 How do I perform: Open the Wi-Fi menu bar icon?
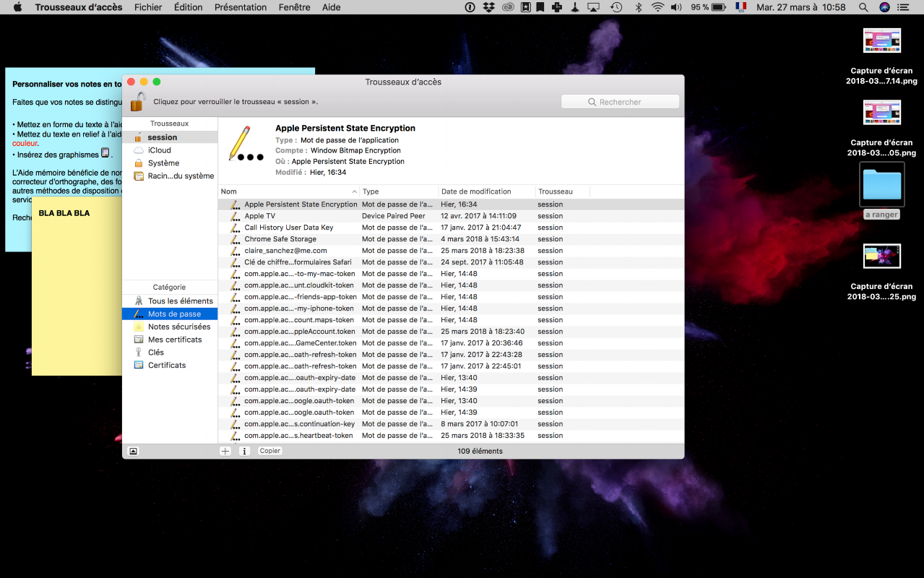(657, 7)
